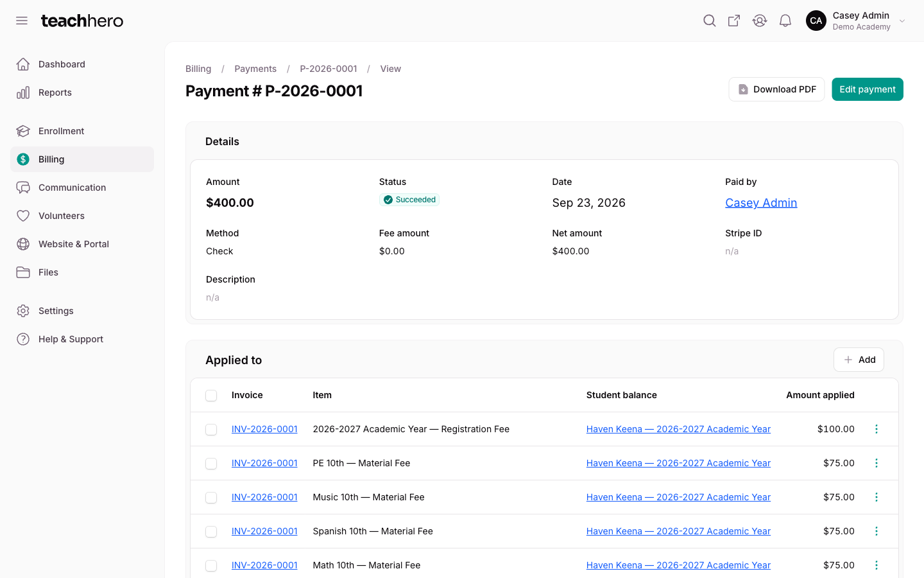Viewport: 924px width, 578px height.
Task: Click the Billing breadcrumb link
Action: pos(198,69)
